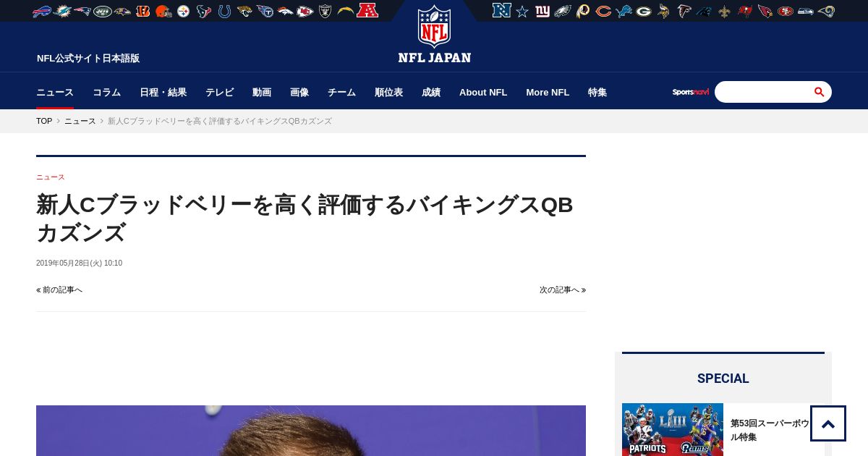This screenshot has height=456, width=868.
Task: Open the Philadelphia Eagles logo
Action: 563,11
